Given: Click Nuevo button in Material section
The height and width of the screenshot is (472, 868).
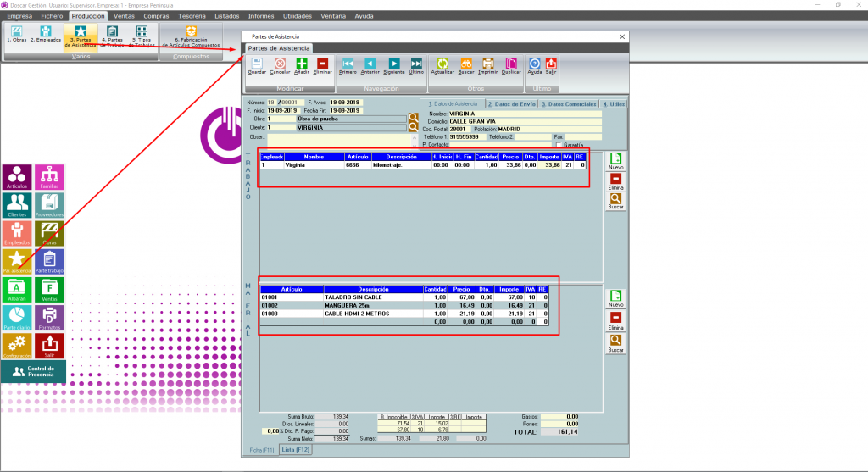Looking at the screenshot, I should pos(615,299).
